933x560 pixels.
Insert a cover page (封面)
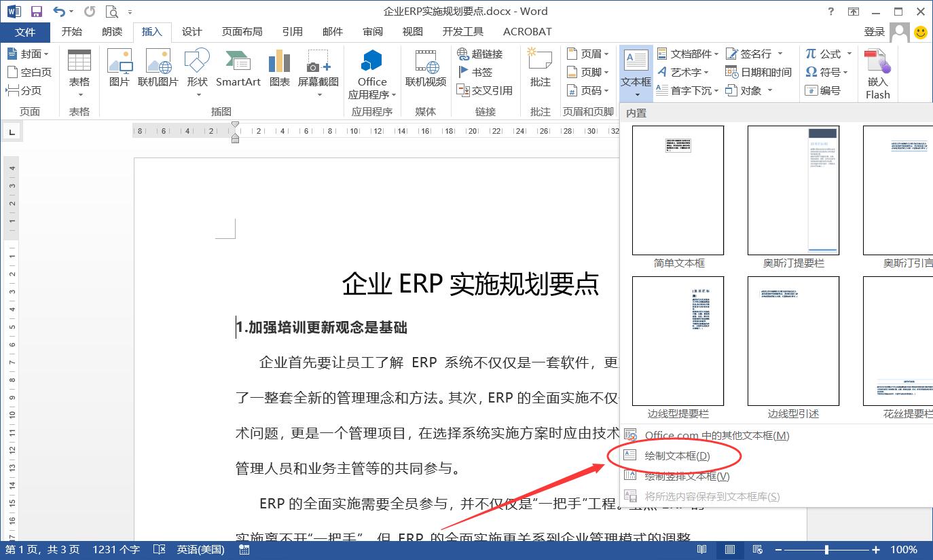pyautogui.click(x=28, y=54)
